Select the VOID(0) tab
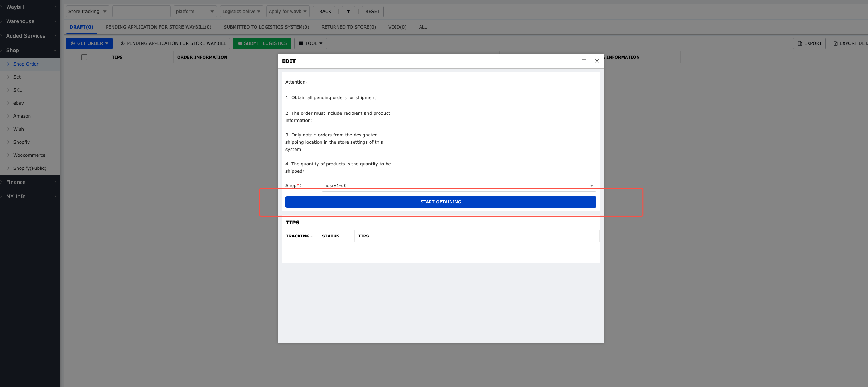This screenshot has height=387, width=868. coord(397,27)
